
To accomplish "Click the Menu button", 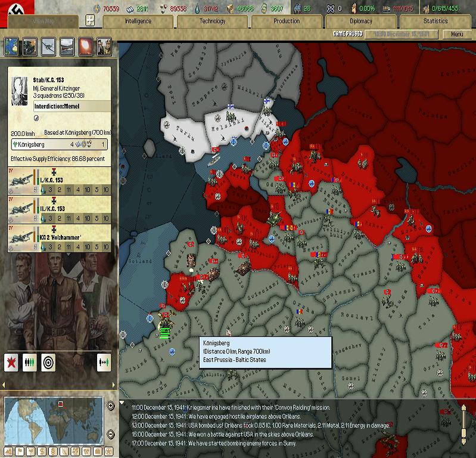I will pyautogui.click(x=456, y=34).
